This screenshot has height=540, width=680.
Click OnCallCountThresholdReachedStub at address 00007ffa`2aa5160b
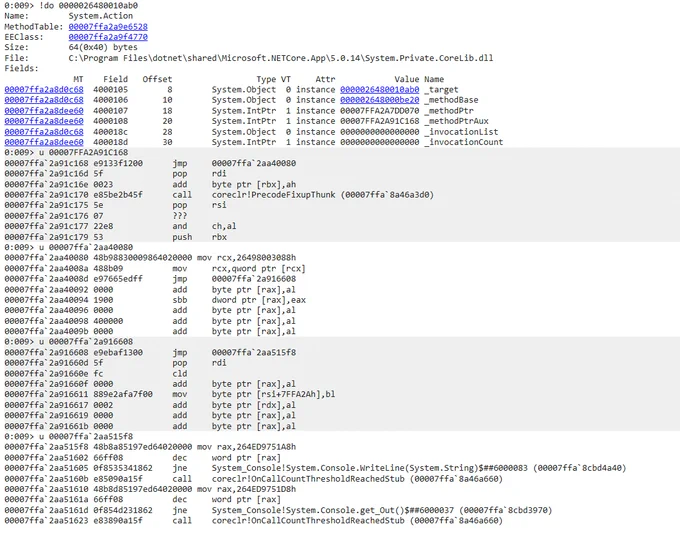[x=308, y=479]
